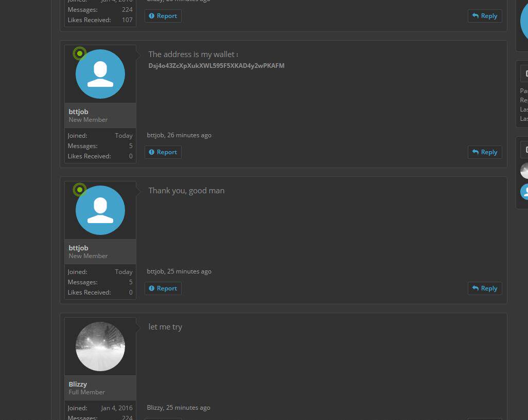Viewport: 528px width, 420px height.
Task: Open bttjob avatar on wallet address post
Action: [100, 74]
